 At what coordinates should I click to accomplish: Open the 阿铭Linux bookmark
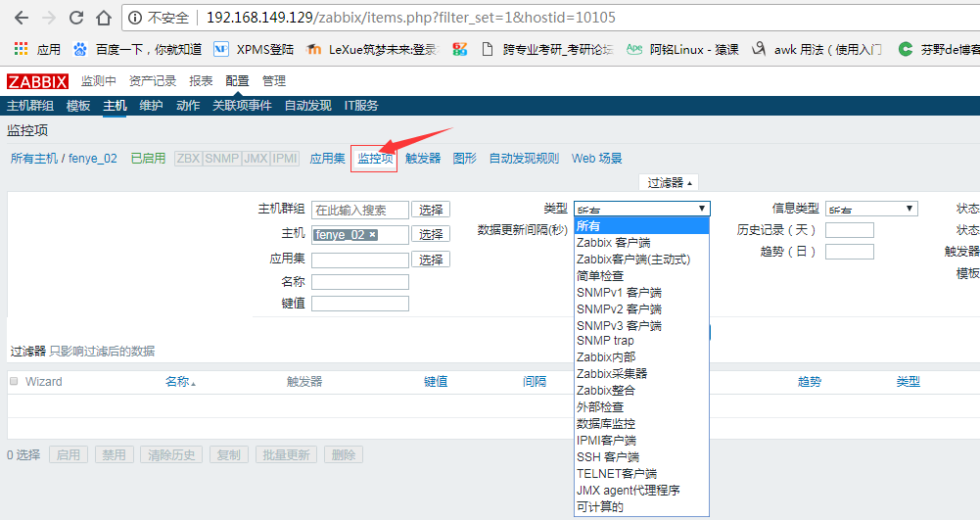coord(682,49)
